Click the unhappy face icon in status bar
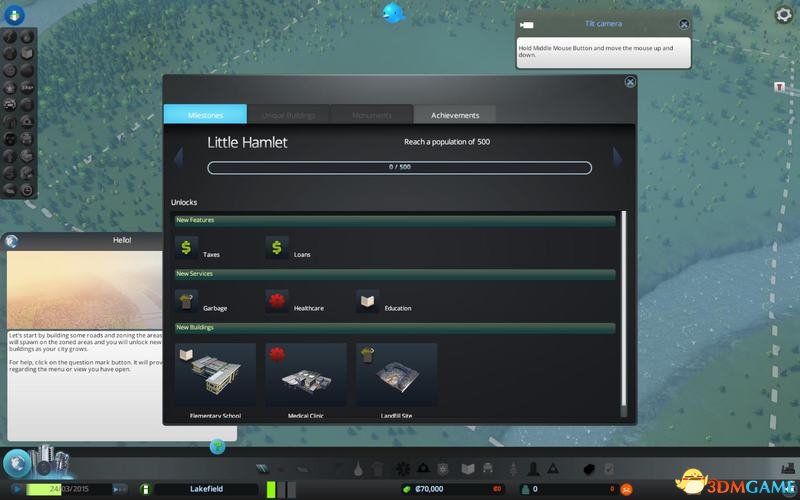The width and height of the screenshot is (800, 500). (x=626, y=490)
